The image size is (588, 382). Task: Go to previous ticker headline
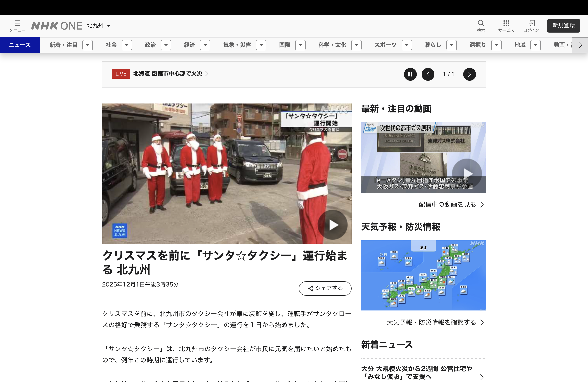[428, 74]
